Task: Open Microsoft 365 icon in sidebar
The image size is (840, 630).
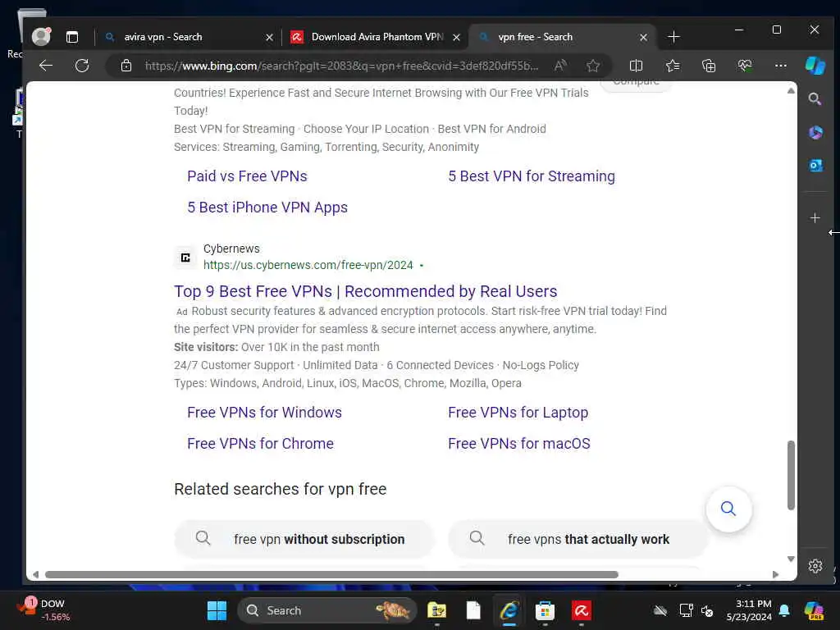Action: click(815, 132)
